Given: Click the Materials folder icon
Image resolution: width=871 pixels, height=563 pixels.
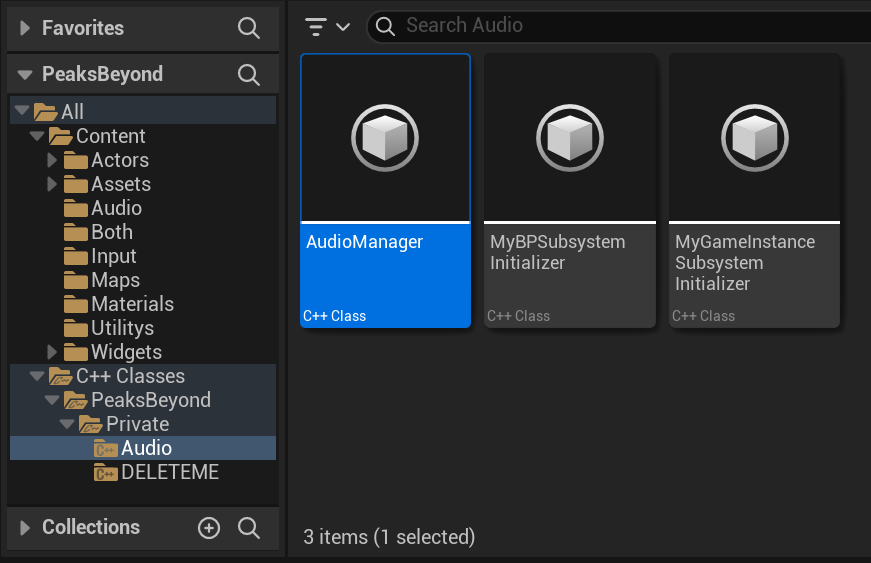Looking at the screenshot, I should coord(76,305).
